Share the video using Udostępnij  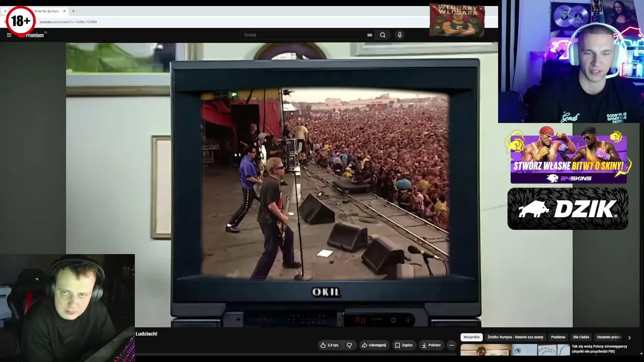pos(374,345)
